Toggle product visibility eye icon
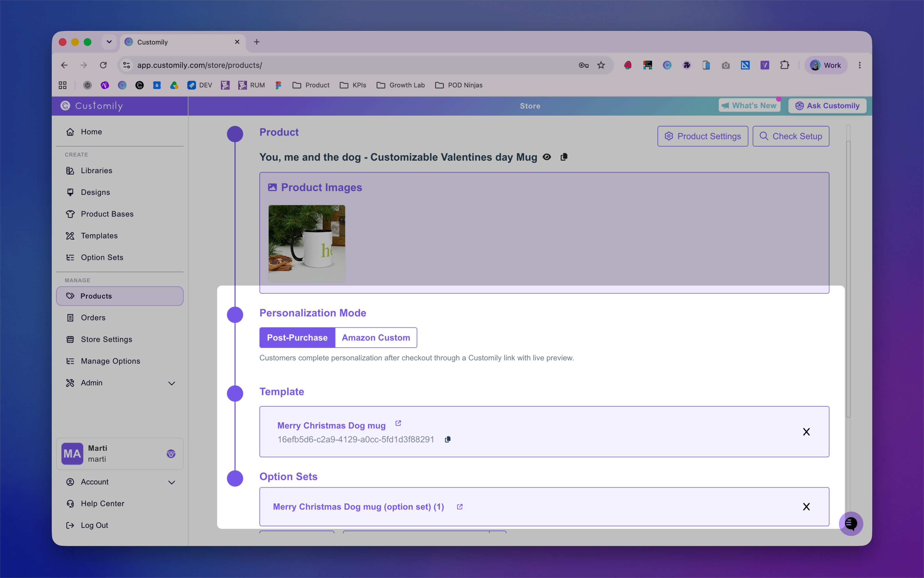Viewport: 924px width, 578px height. coord(547,157)
